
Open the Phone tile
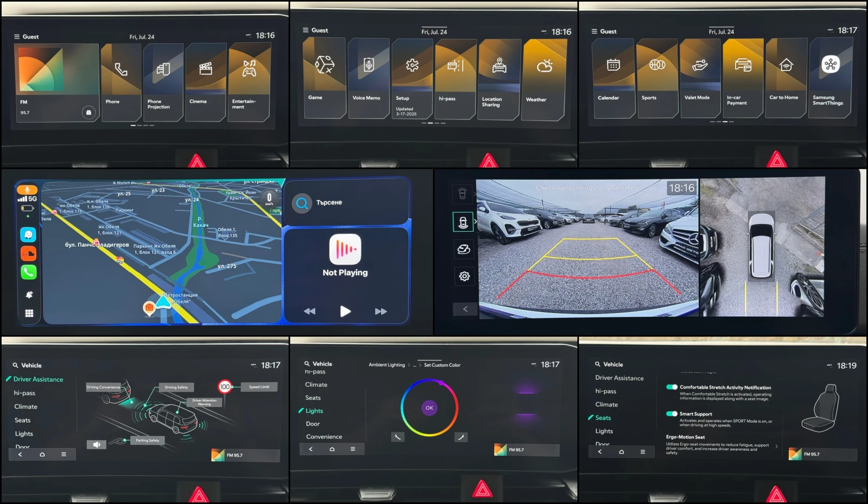coord(121,82)
